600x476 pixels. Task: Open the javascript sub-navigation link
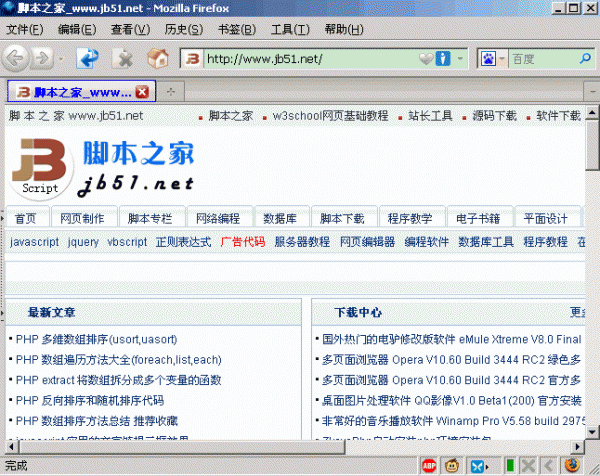point(34,242)
